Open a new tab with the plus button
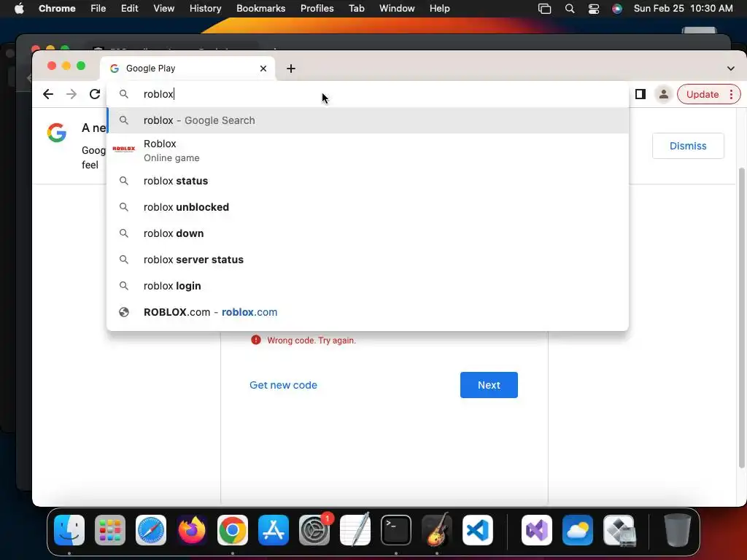The image size is (747, 560). tap(290, 69)
